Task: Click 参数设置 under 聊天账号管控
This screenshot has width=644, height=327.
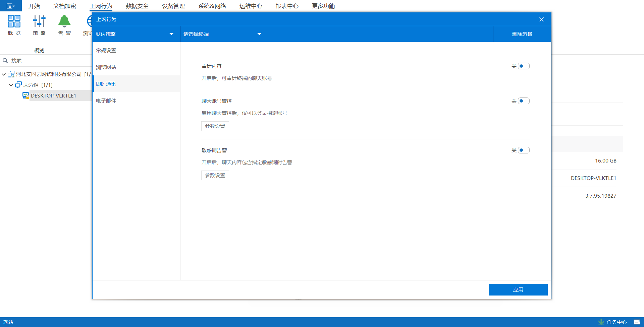Action: tap(215, 126)
